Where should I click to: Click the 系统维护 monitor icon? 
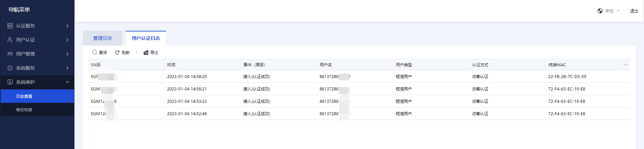coord(10,82)
